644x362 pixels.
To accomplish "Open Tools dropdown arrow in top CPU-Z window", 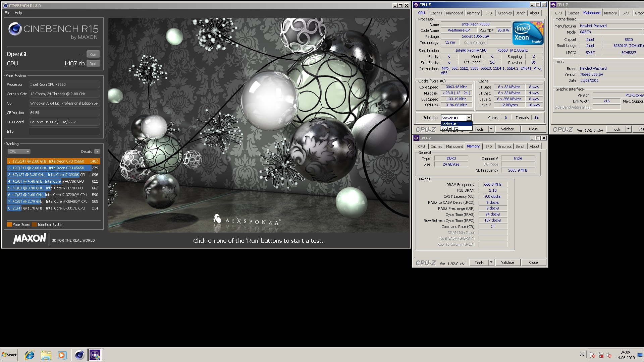I will 491,129.
